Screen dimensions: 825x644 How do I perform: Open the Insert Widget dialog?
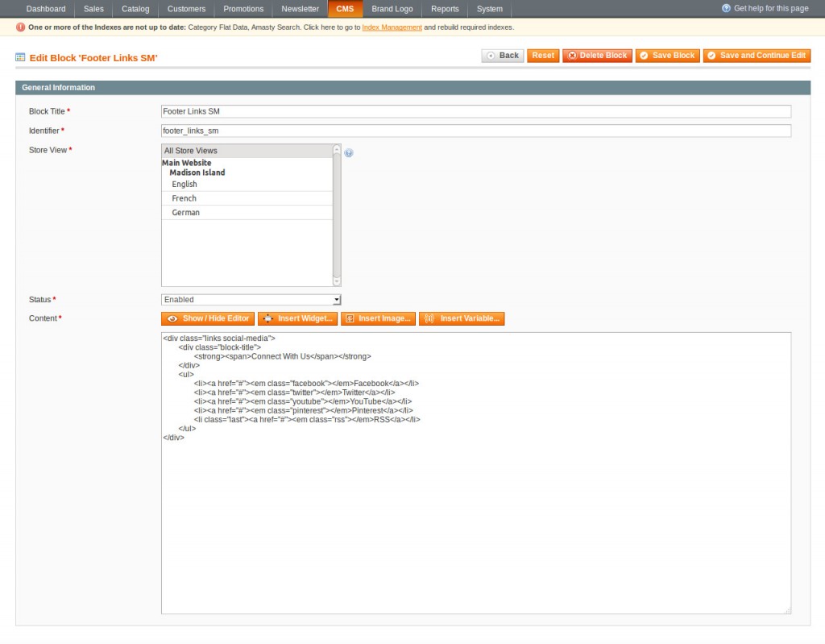297,318
